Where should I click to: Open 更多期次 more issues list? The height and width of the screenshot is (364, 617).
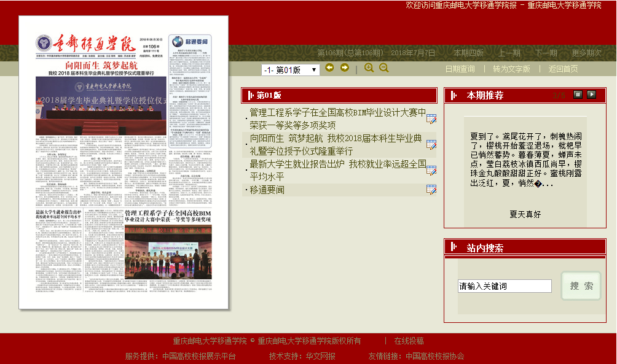coord(586,53)
